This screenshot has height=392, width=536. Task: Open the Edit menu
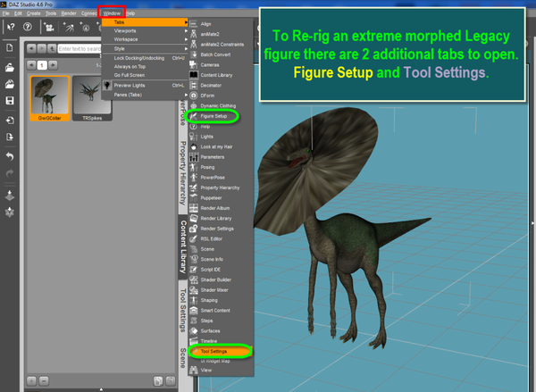[18, 13]
